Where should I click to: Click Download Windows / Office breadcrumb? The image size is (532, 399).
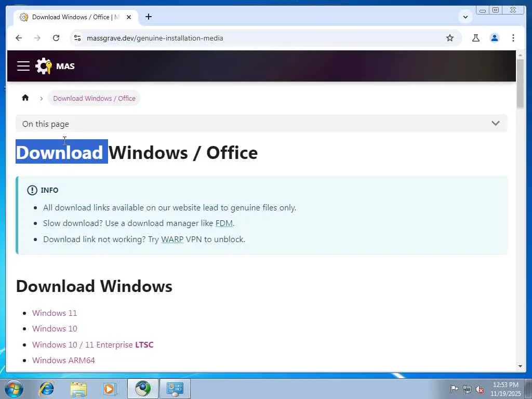pyautogui.click(x=95, y=98)
